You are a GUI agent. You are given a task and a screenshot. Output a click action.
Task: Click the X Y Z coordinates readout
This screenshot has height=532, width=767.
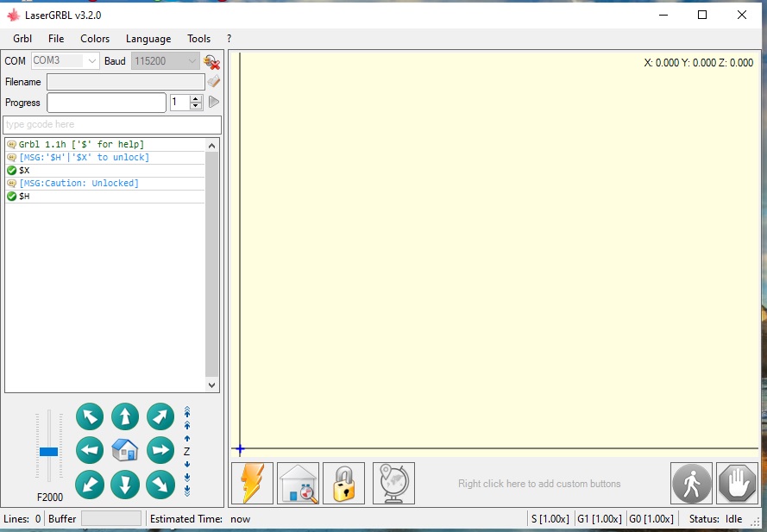pyautogui.click(x=699, y=63)
